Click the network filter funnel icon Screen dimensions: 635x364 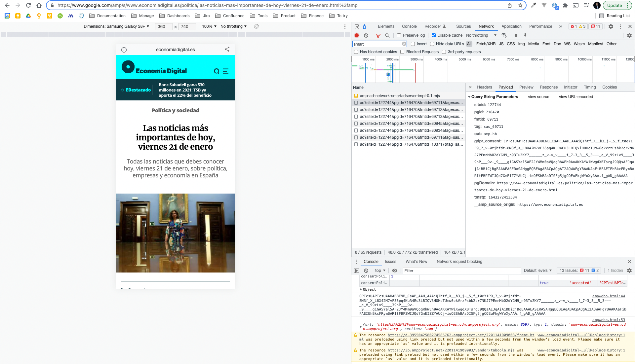378,35
